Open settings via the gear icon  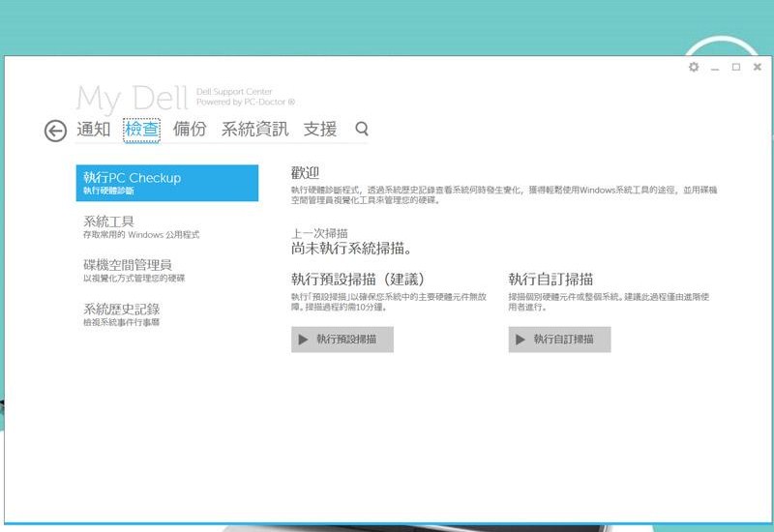point(693,68)
